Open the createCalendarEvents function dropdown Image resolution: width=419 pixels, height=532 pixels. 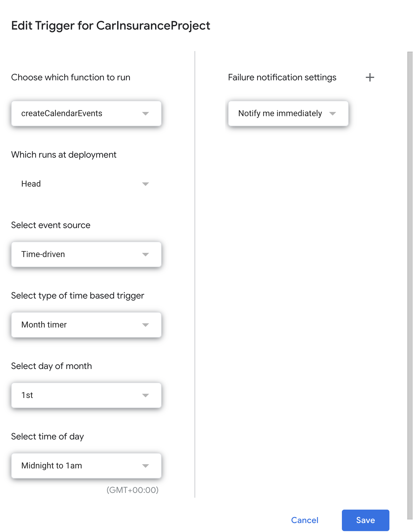[x=86, y=113]
